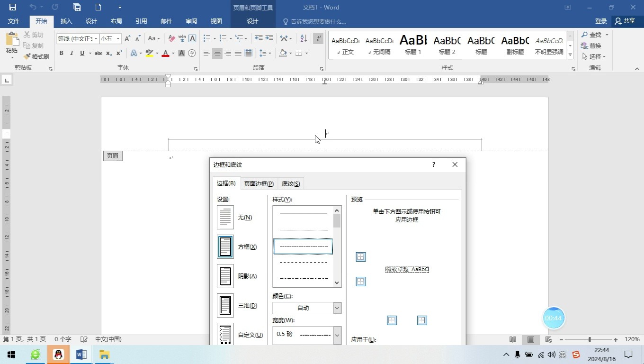Toggle the right border in preview
The height and width of the screenshot is (364, 644).
coord(422,320)
